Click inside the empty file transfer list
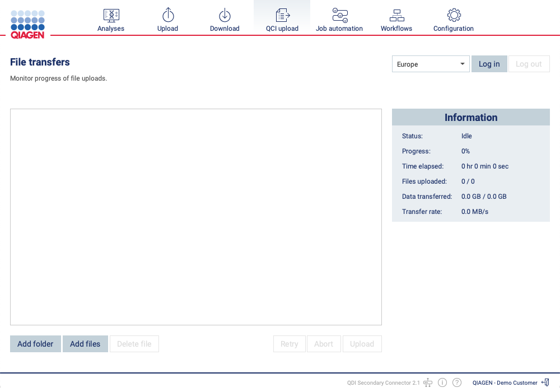Viewport: 560px width, 392px height. coord(196,217)
